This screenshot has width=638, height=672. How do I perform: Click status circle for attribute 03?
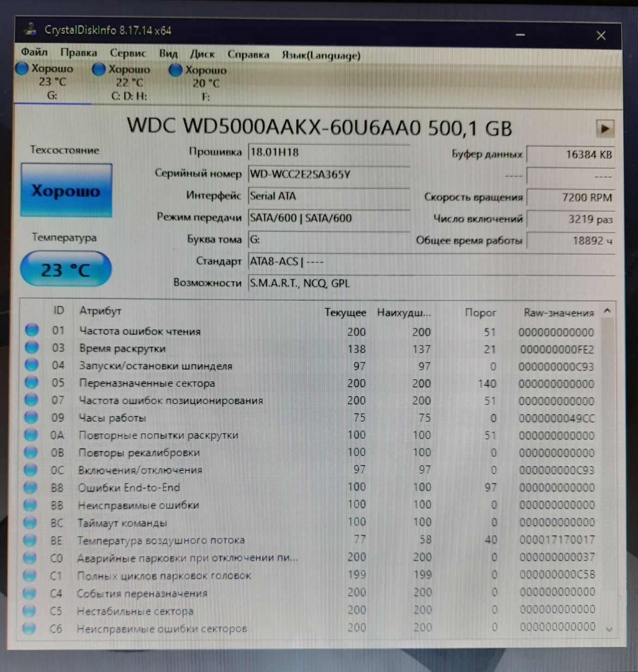pyautogui.click(x=31, y=347)
